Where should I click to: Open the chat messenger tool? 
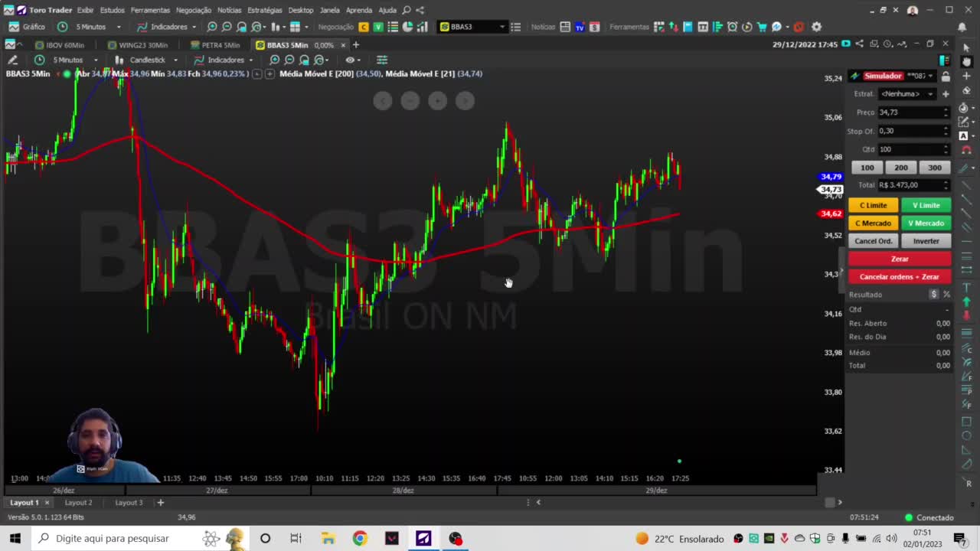776,27
